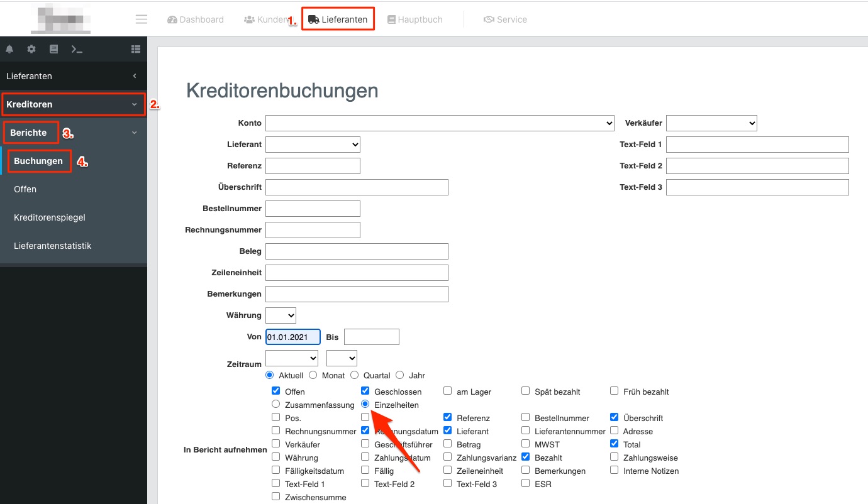Click the Rechnungsnummer input field
868x504 pixels.
pos(313,230)
